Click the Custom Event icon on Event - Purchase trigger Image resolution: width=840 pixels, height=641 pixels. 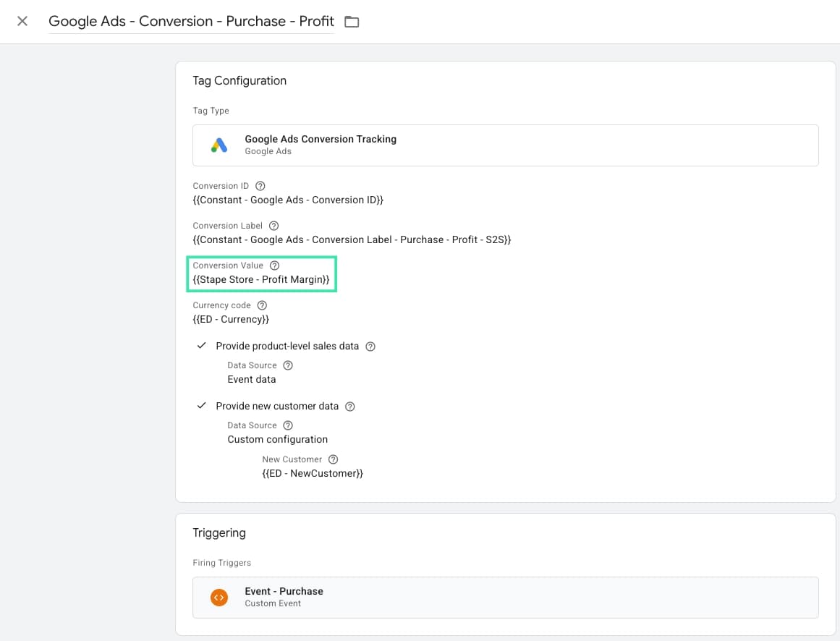pos(219,597)
